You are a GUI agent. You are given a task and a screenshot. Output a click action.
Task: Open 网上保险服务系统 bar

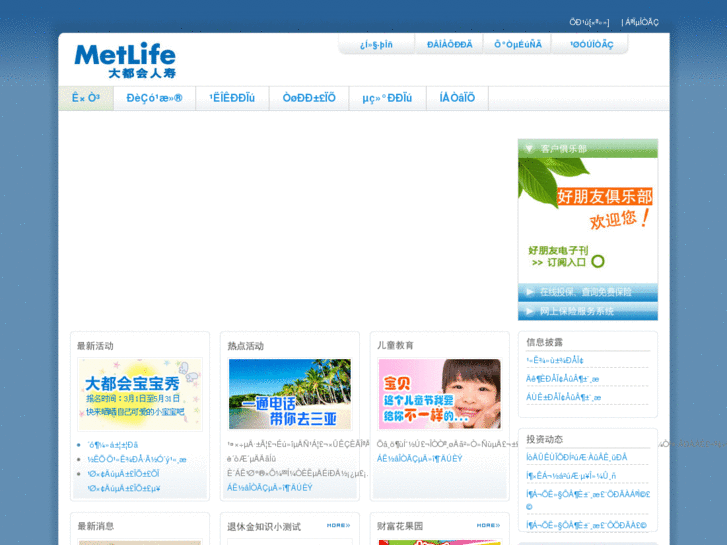click(587, 311)
